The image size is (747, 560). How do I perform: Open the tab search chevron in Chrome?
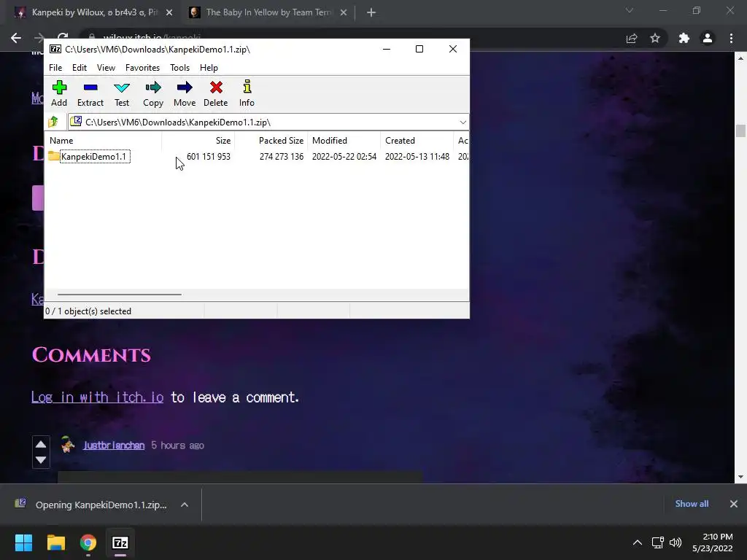(x=630, y=10)
